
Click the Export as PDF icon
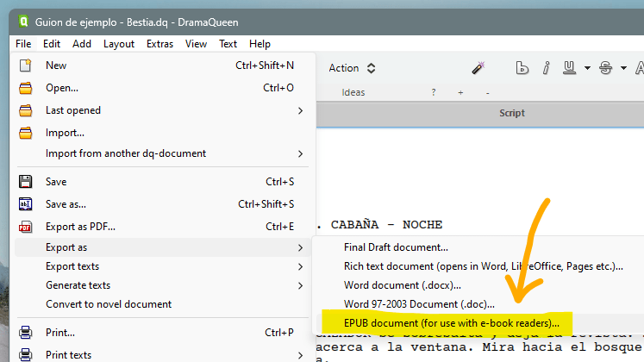click(26, 227)
